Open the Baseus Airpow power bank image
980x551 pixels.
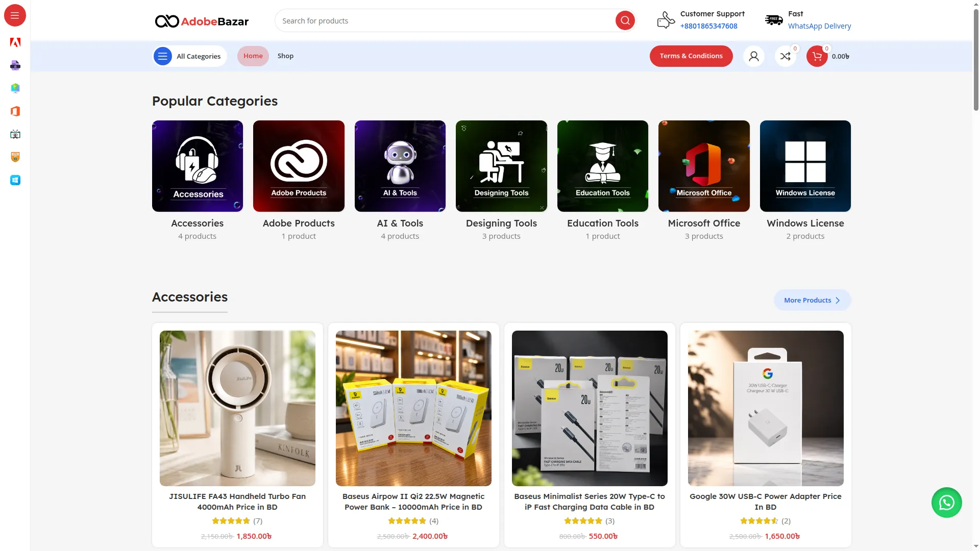click(413, 408)
